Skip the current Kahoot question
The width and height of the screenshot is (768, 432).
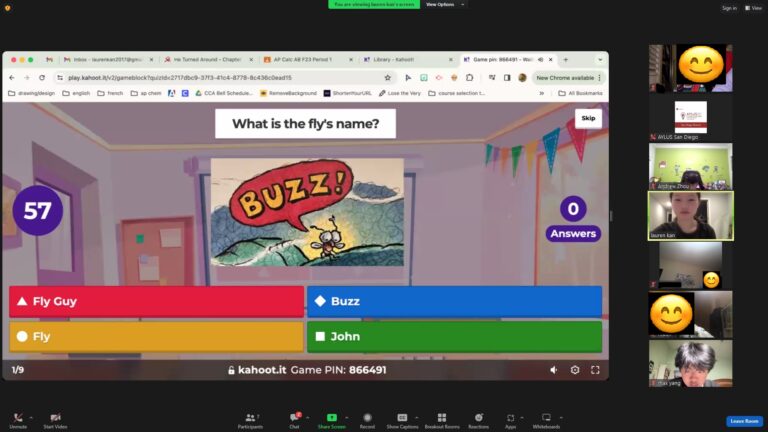588,118
